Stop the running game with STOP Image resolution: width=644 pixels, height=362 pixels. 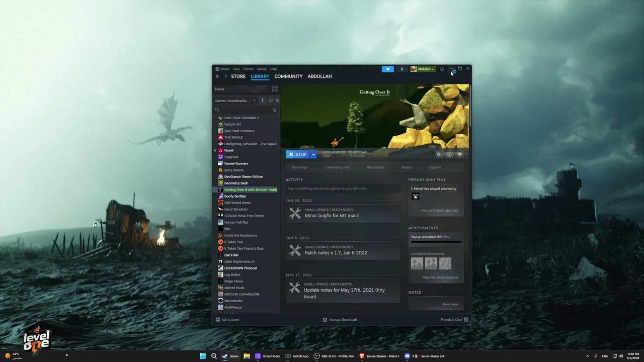point(298,154)
